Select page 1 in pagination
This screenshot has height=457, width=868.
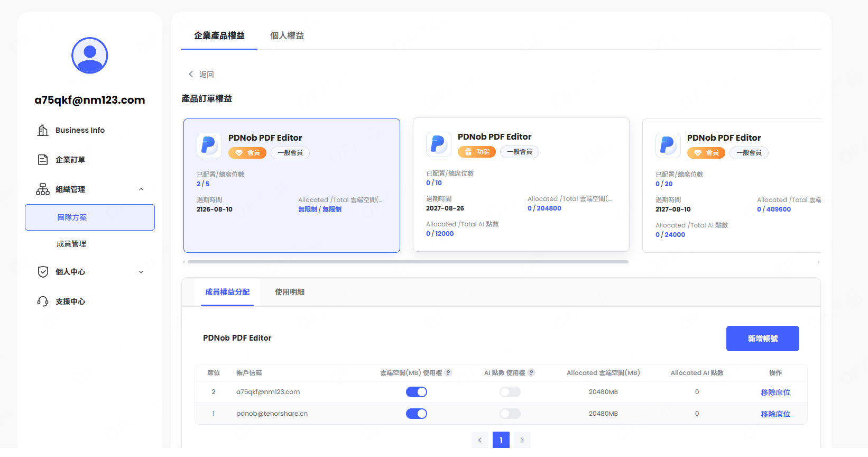point(501,440)
